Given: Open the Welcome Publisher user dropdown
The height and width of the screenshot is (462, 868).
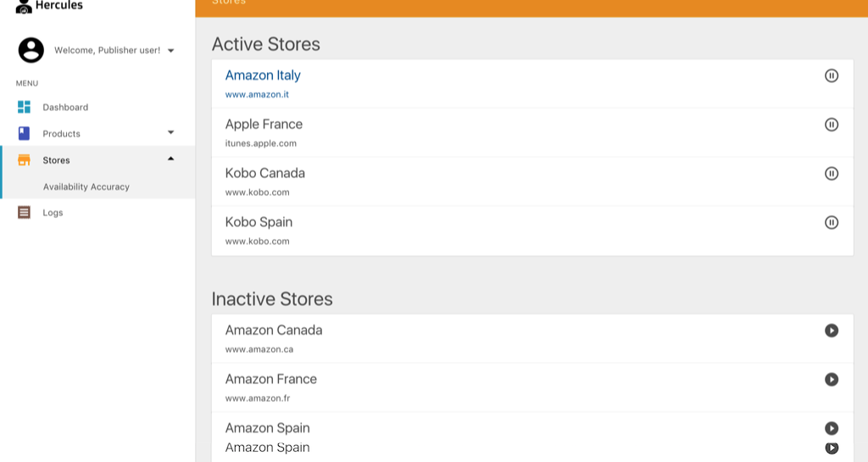Looking at the screenshot, I should 170,51.
